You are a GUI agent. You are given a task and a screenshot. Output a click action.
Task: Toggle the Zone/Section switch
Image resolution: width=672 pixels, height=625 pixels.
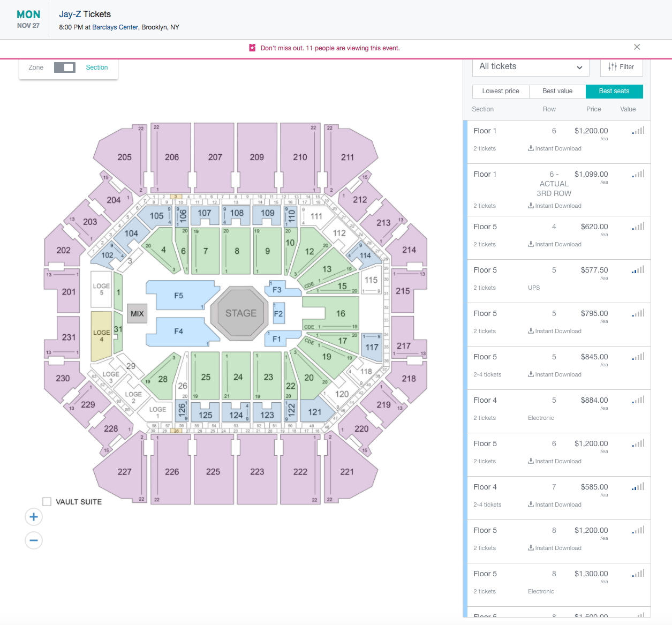click(x=65, y=67)
